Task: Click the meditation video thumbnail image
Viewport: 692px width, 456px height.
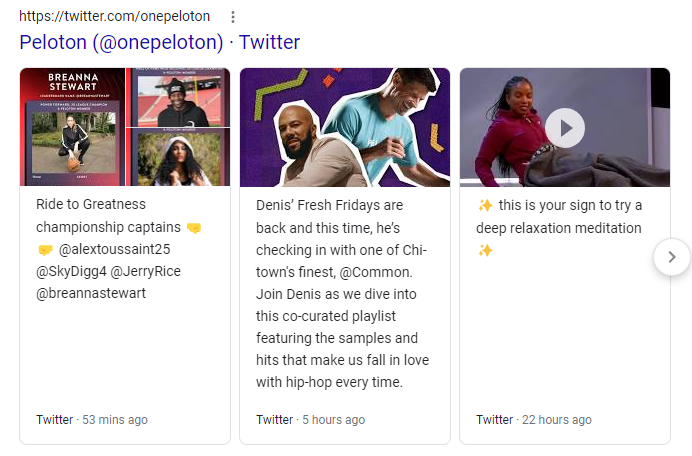Action: tap(565, 127)
